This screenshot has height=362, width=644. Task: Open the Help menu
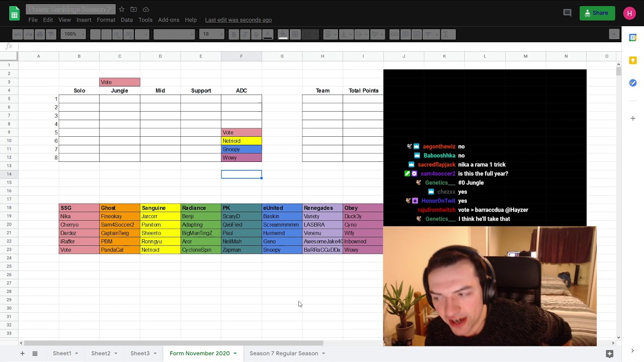click(x=191, y=20)
